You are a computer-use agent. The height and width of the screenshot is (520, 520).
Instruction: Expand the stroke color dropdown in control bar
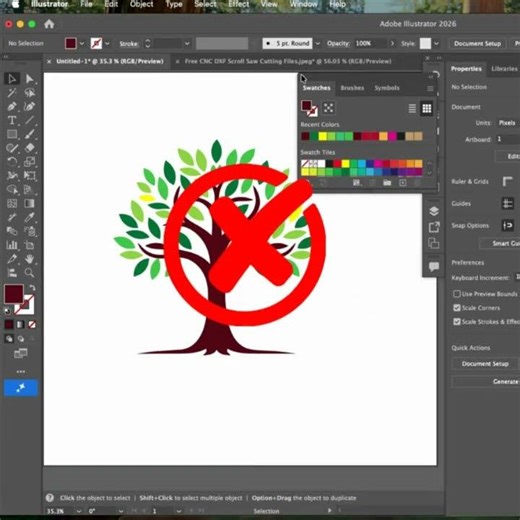[107, 43]
